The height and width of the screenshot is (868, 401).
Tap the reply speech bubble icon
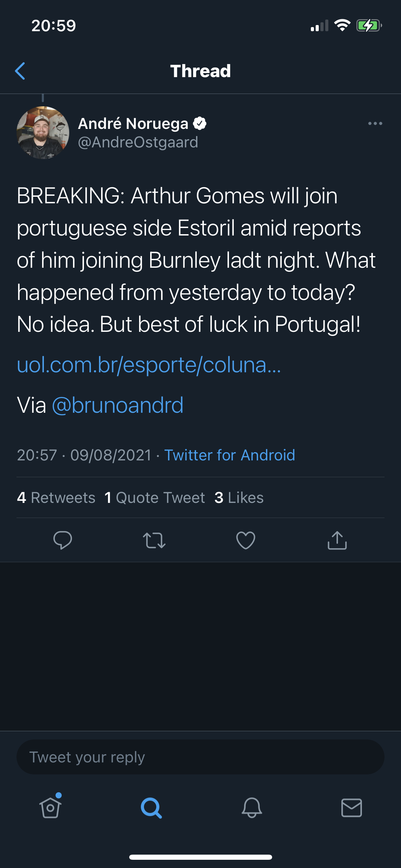point(63,540)
